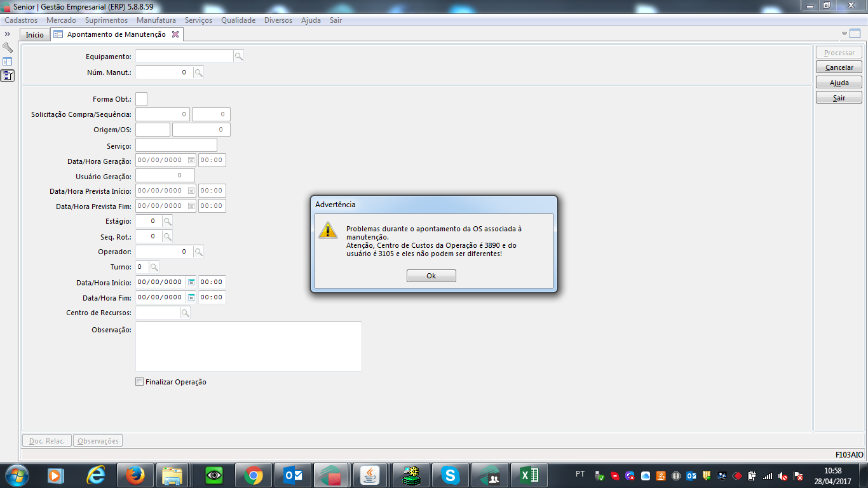This screenshot has height=488, width=868.
Task: Click the Equipamento search magnifier icon
Action: coord(238,57)
